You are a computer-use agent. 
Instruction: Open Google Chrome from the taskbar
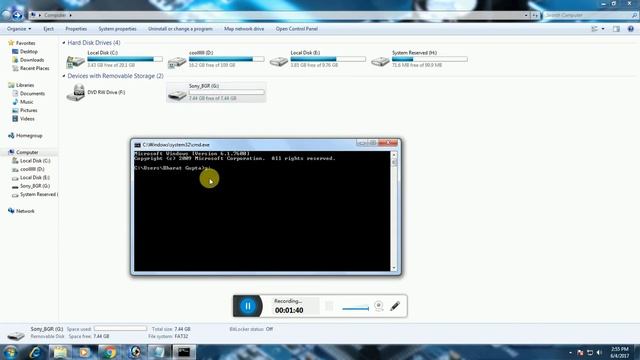109,352
